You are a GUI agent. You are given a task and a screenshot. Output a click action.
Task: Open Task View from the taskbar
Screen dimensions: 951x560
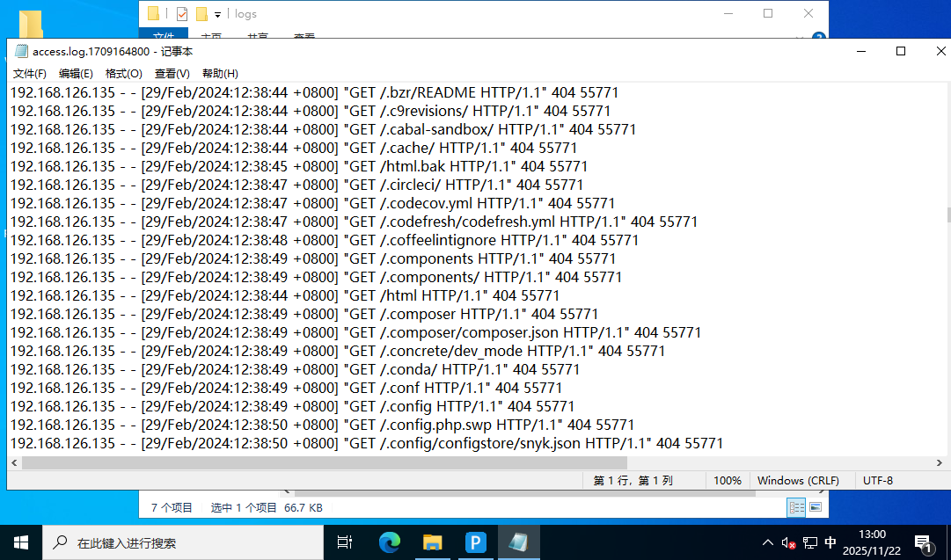[345, 542]
